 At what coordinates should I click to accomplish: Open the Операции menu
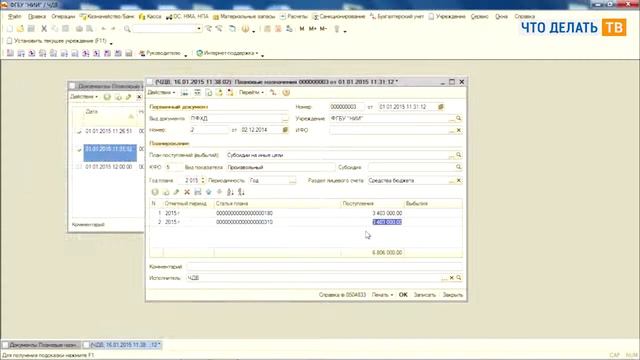[63, 16]
